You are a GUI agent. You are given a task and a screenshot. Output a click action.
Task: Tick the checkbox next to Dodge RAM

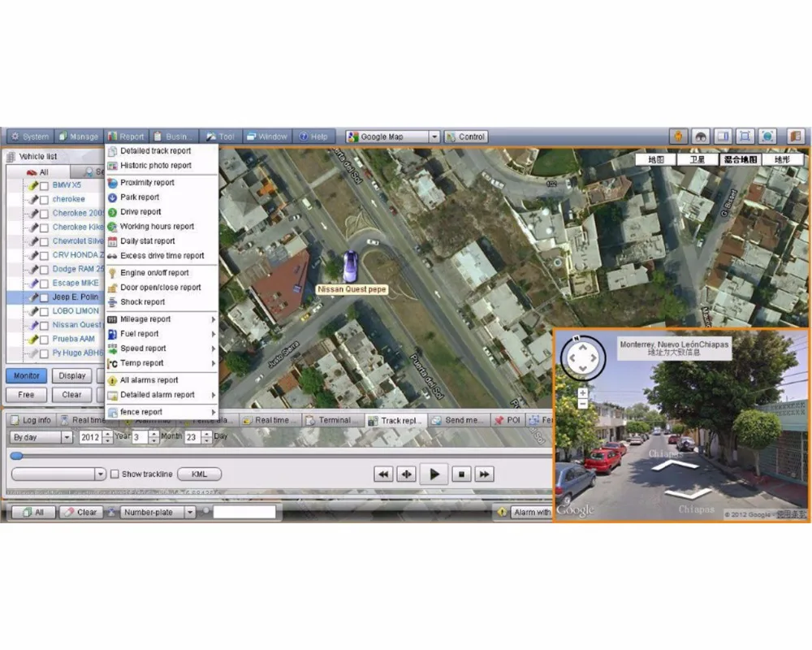coord(42,269)
